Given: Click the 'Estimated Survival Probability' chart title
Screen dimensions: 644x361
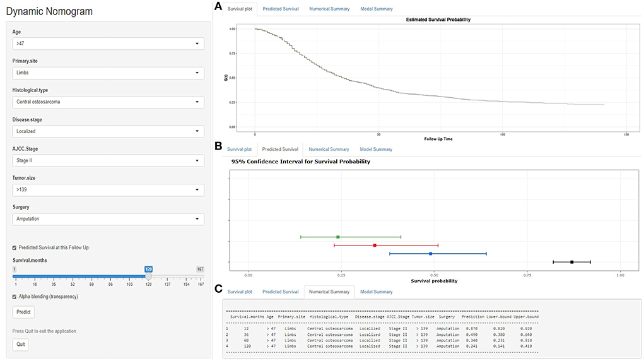Looking at the screenshot, I should point(438,20).
